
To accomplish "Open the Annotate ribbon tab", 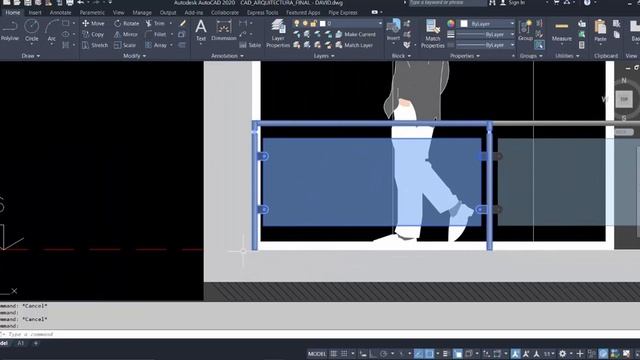I will coord(60,13).
